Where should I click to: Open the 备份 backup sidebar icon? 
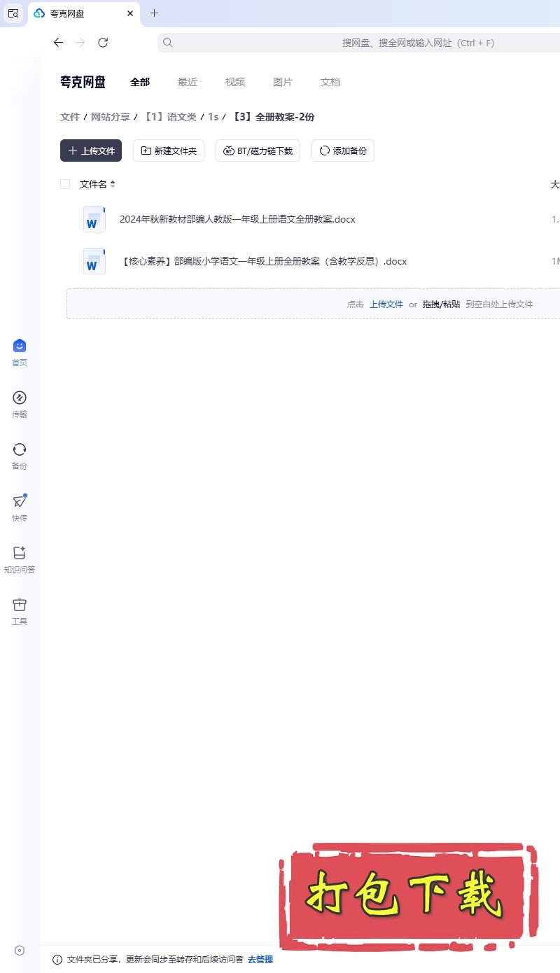(x=20, y=449)
